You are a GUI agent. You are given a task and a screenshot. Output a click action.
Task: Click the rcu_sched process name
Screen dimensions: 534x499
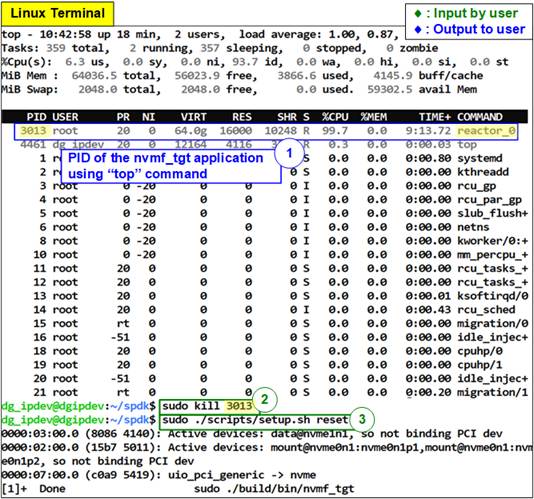pos(486,310)
